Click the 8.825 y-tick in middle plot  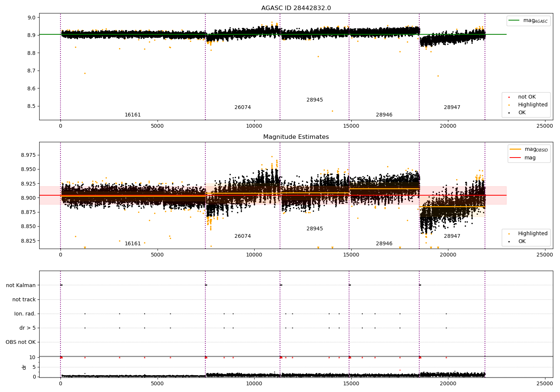pos(28,241)
